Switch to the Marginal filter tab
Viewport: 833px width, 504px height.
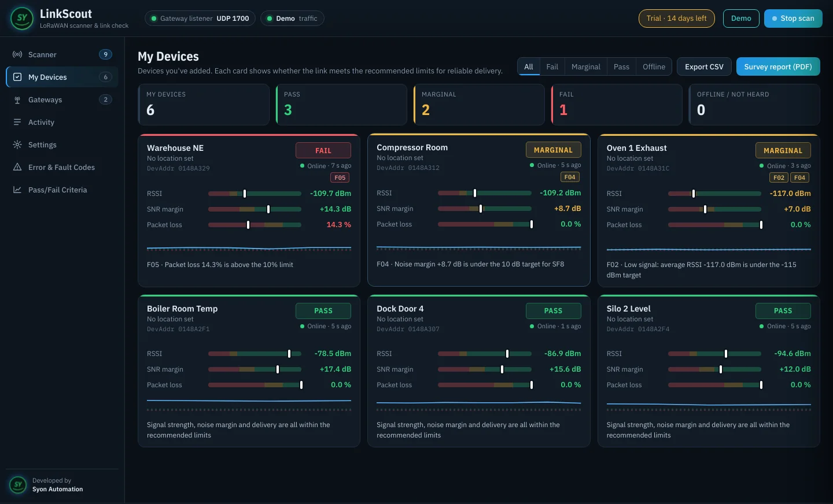[x=585, y=67]
